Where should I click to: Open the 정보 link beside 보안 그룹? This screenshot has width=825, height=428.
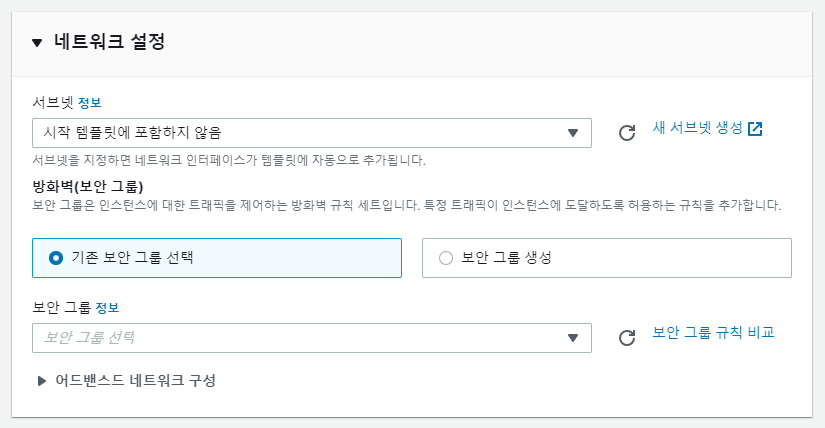[x=107, y=308]
